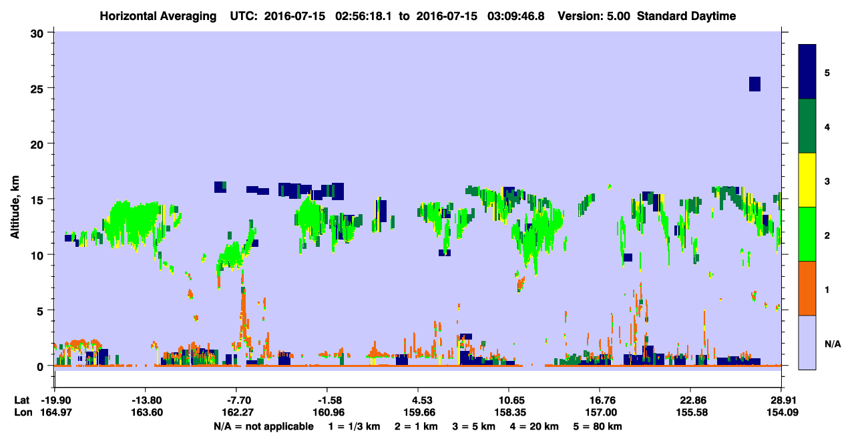Click the lavender N/A colorbar segment
The image size is (868, 445).
point(807,342)
